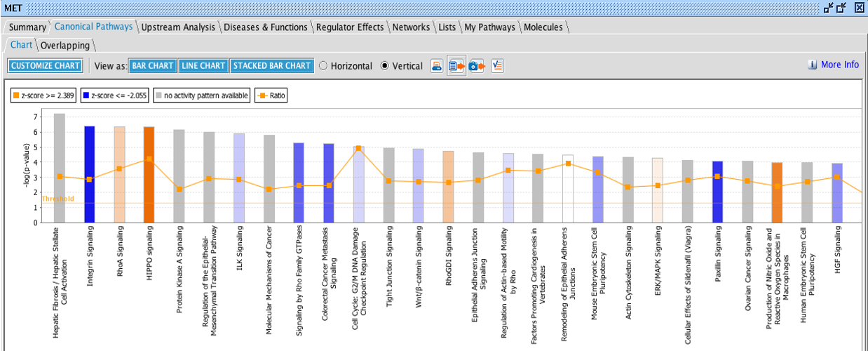Screen dimensions: 868x351
Task: Open the More Info link
Action: click(x=840, y=65)
